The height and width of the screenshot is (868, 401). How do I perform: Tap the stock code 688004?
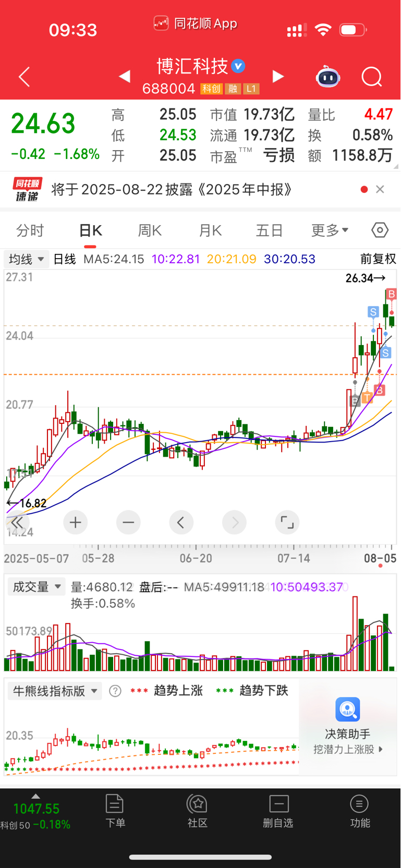(x=169, y=89)
